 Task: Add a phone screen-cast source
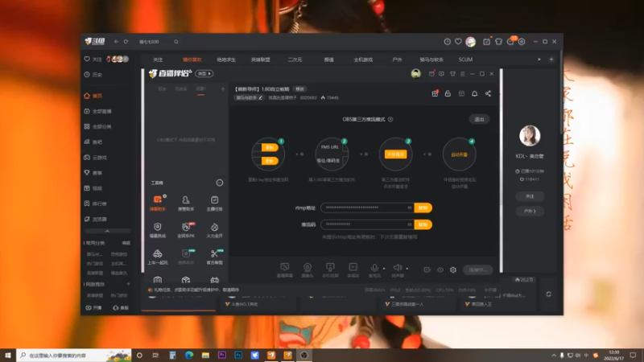click(x=330, y=270)
